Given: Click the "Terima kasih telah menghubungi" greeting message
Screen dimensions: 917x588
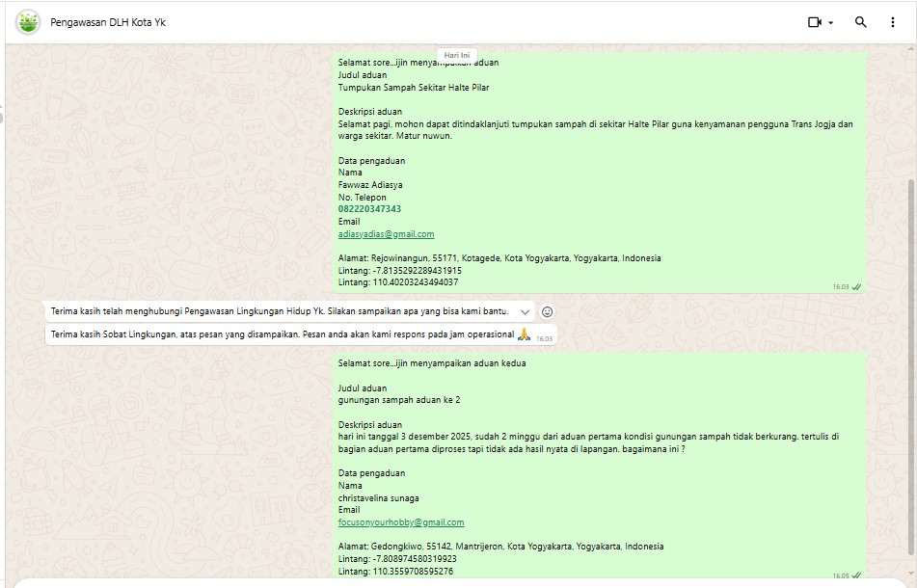Looking at the screenshot, I should [279, 312].
